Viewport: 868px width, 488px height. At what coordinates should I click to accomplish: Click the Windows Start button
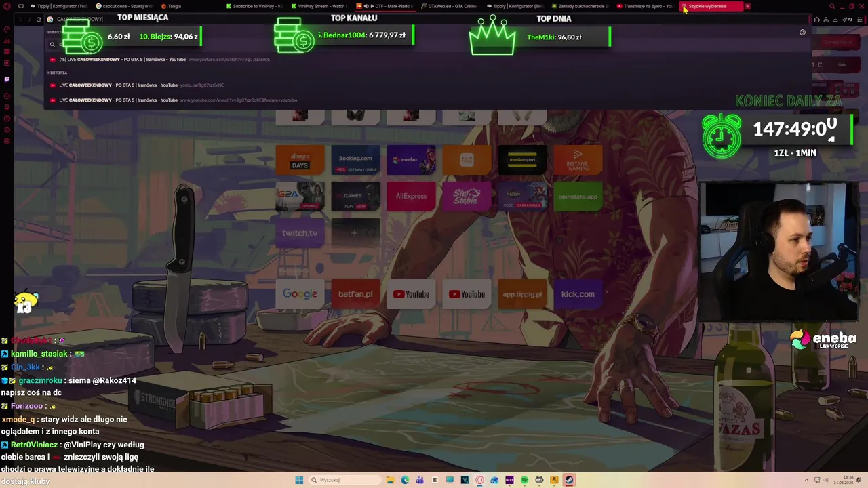[x=299, y=480]
